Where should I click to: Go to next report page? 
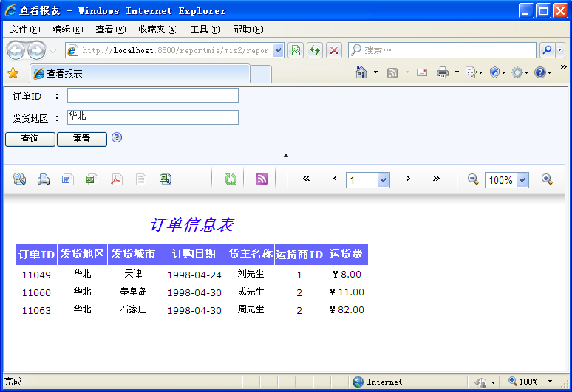coord(408,178)
